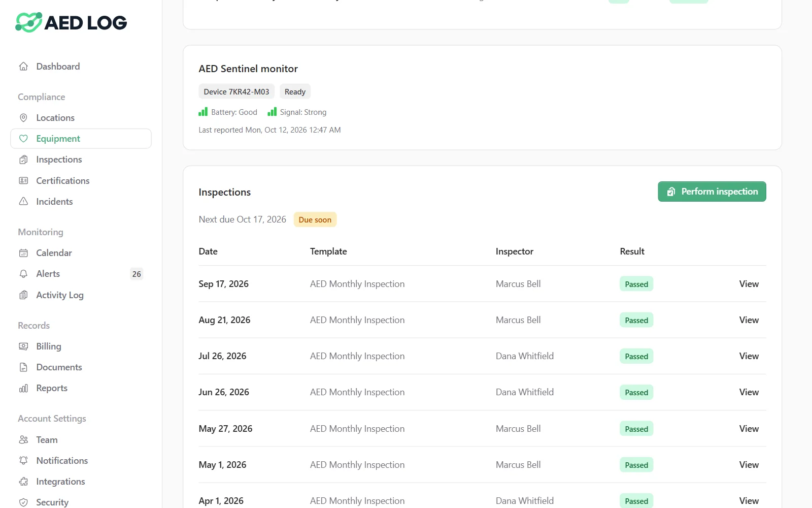Click the Result column header

click(632, 251)
